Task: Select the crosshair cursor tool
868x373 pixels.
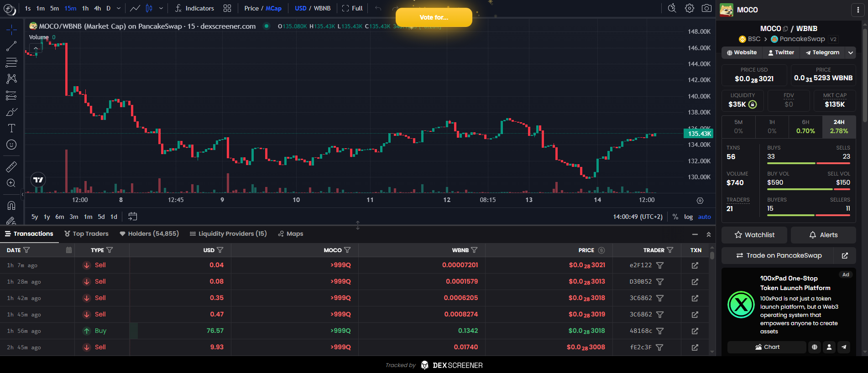Action: (x=11, y=30)
